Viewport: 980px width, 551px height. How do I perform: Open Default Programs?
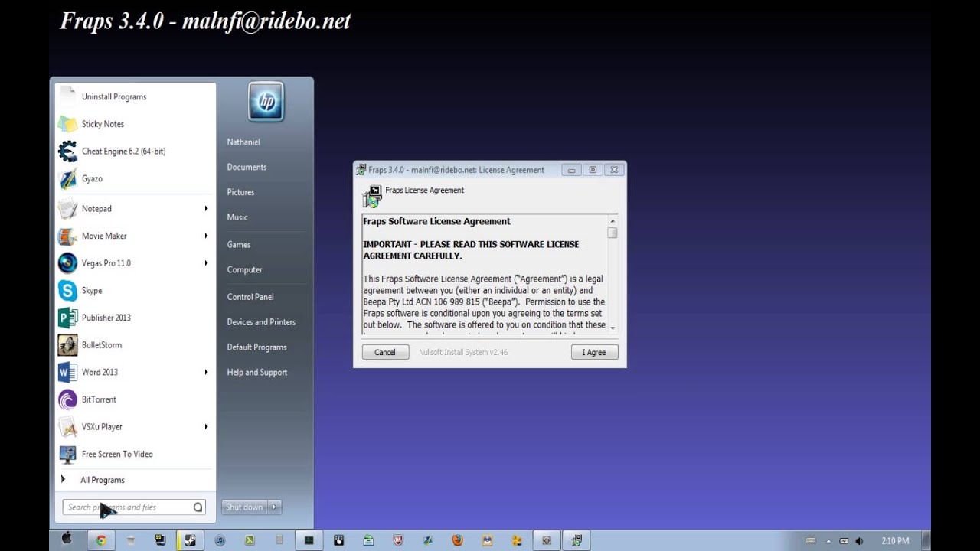256,347
